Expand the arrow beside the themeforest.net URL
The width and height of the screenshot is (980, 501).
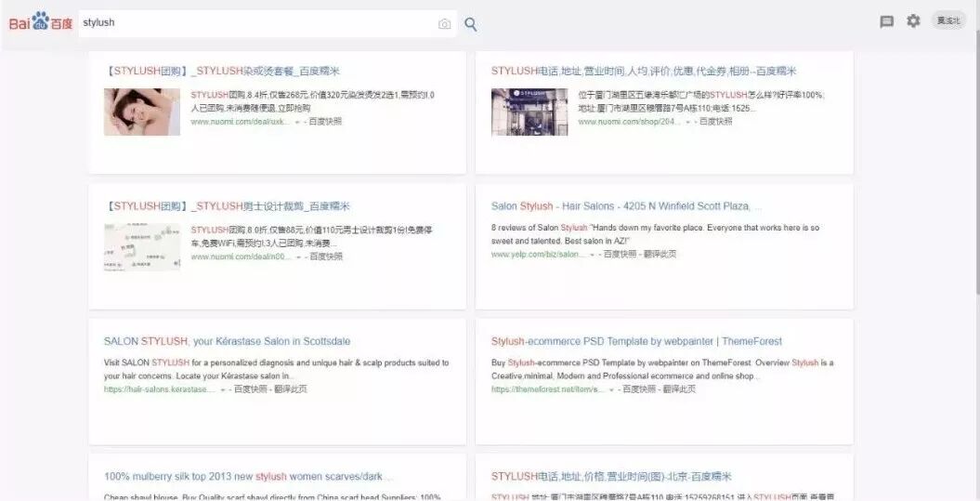coord(610,389)
